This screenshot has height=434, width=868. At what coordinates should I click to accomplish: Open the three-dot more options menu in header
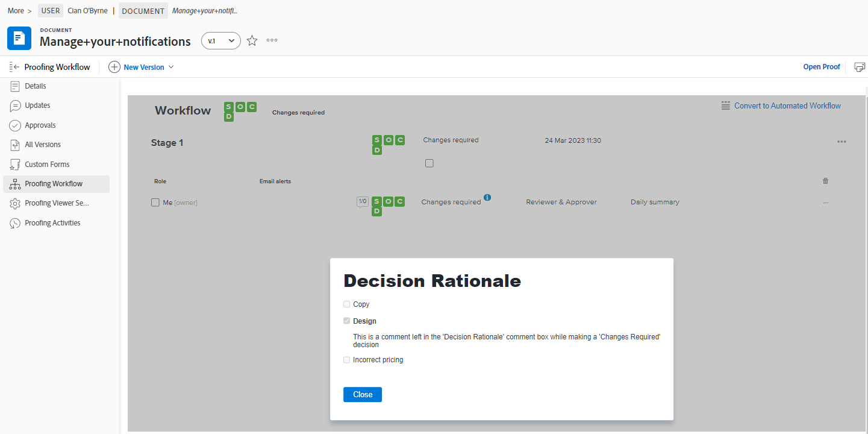[272, 40]
